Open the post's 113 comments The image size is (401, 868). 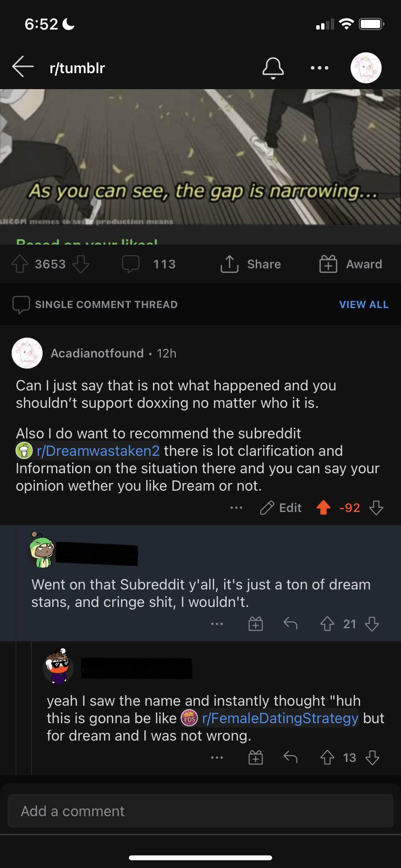[x=149, y=264]
